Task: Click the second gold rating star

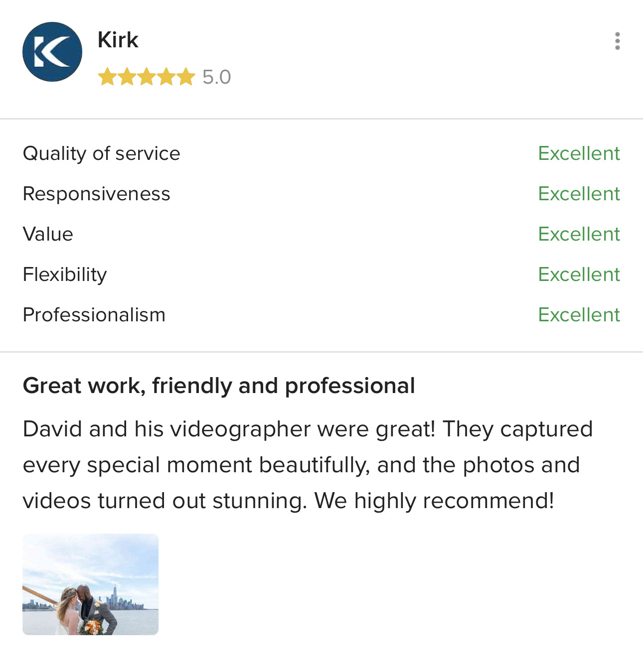Action: coord(127,77)
